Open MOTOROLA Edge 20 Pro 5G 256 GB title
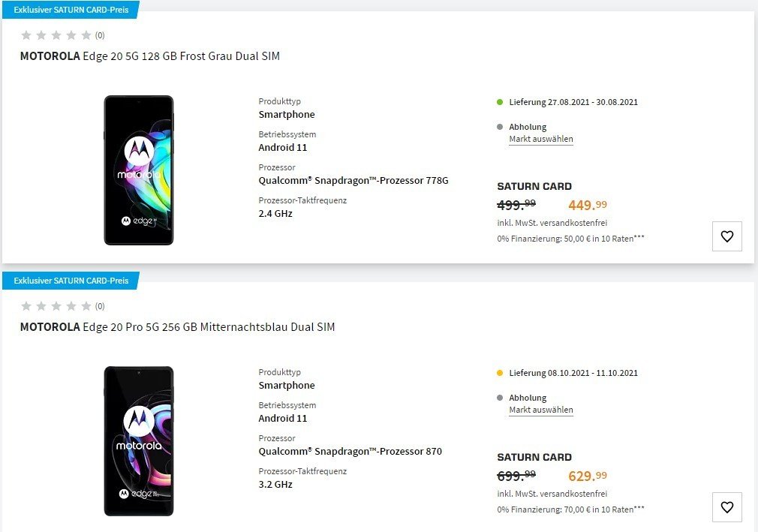 pyautogui.click(x=177, y=327)
